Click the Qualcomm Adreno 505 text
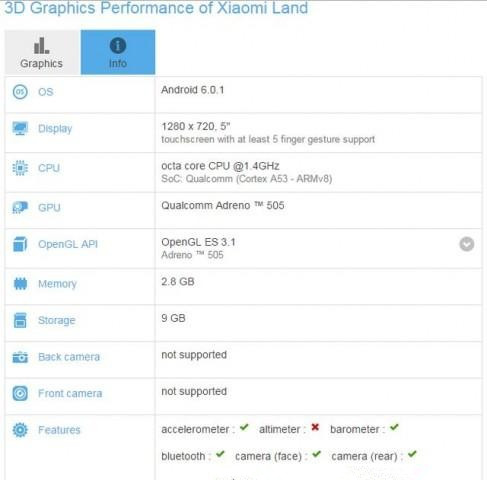487x480 pixels. 223,205
